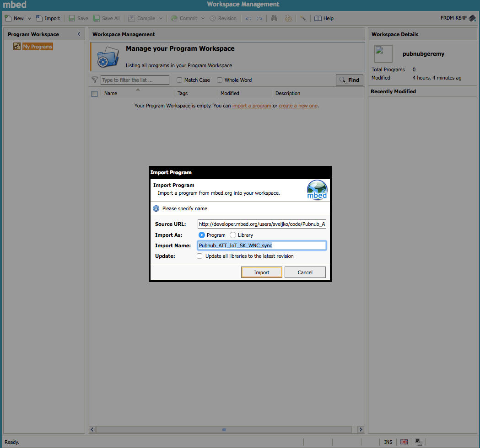
Task: Click Import in the top toolbar
Action: tap(48, 18)
